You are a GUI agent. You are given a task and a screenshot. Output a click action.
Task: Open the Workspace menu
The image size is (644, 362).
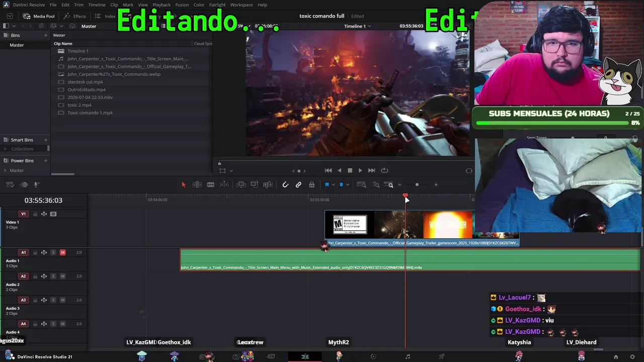pyautogui.click(x=242, y=5)
